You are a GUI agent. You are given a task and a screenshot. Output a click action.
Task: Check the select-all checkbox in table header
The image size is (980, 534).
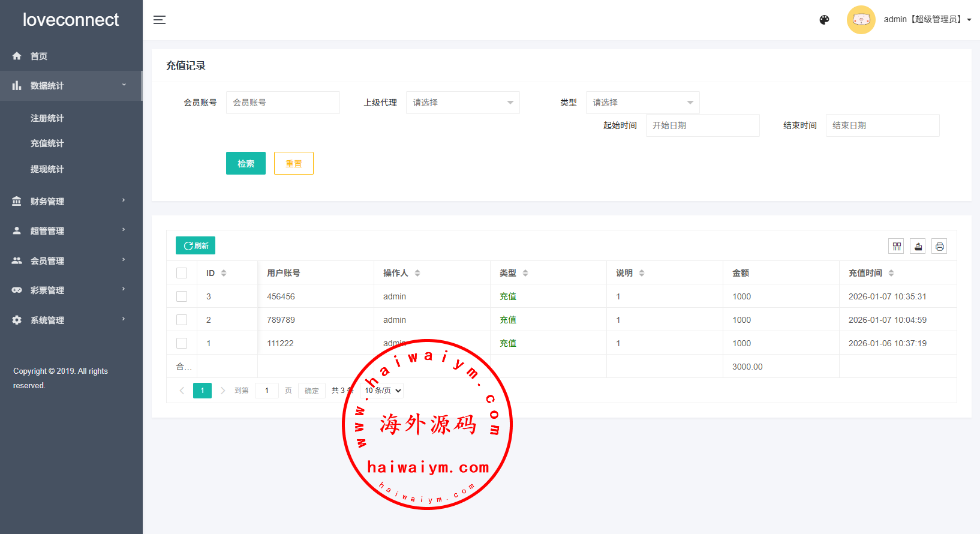(182, 273)
